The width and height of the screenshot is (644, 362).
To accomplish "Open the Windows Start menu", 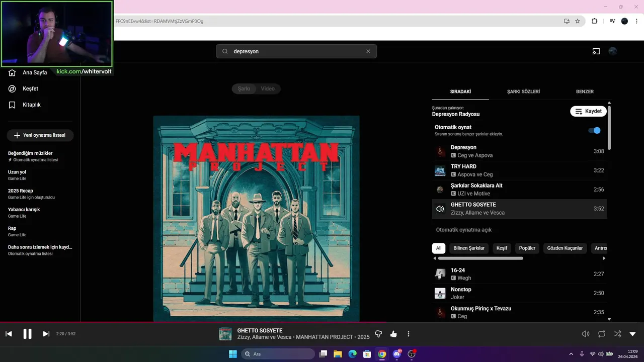I will [233, 354].
